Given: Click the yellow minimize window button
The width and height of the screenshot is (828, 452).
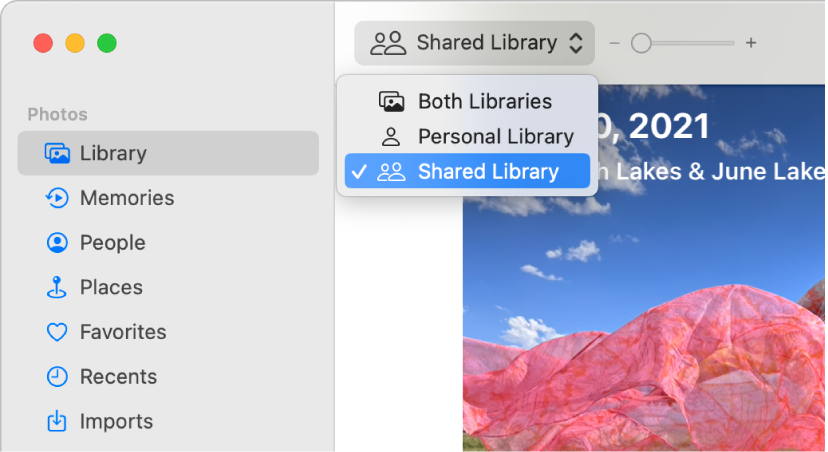Looking at the screenshot, I should pos(75,43).
